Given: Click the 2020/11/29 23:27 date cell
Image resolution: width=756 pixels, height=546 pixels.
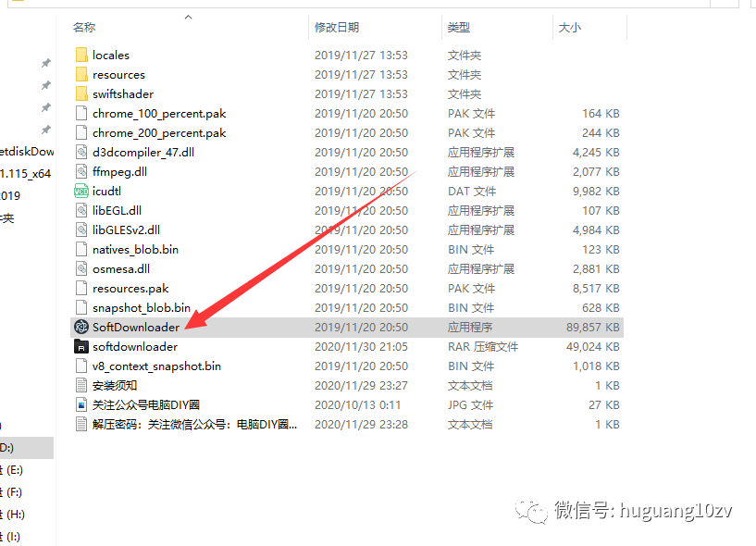Looking at the screenshot, I should click(361, 385).
